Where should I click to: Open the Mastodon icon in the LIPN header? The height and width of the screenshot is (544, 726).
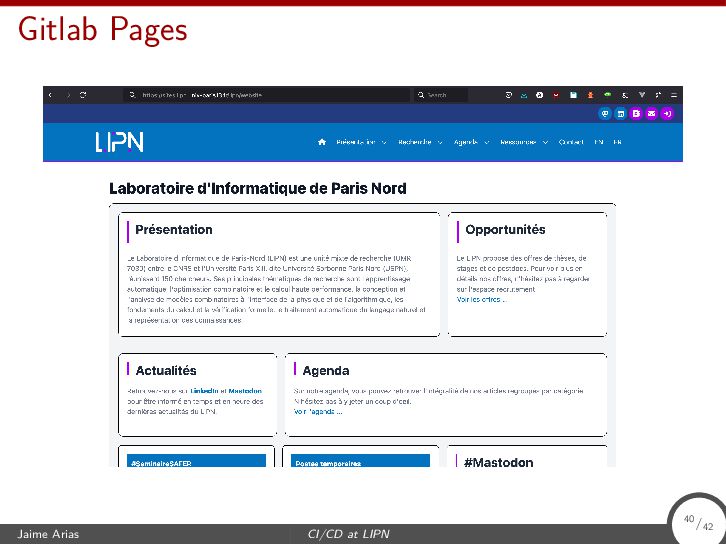(x=605, y=113)
